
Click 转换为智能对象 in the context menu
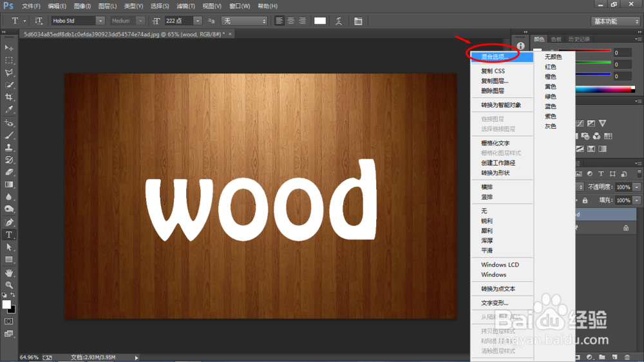[500, 105]
